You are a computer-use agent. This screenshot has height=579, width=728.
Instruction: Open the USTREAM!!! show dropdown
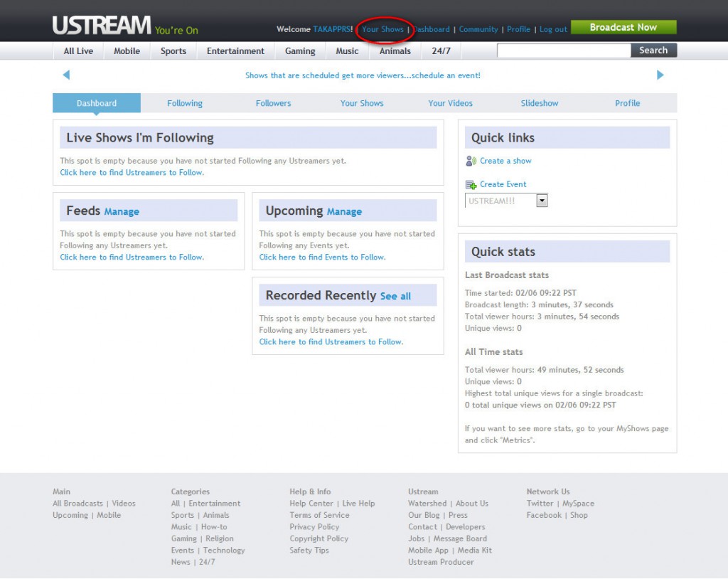click(x=542, y=201)
